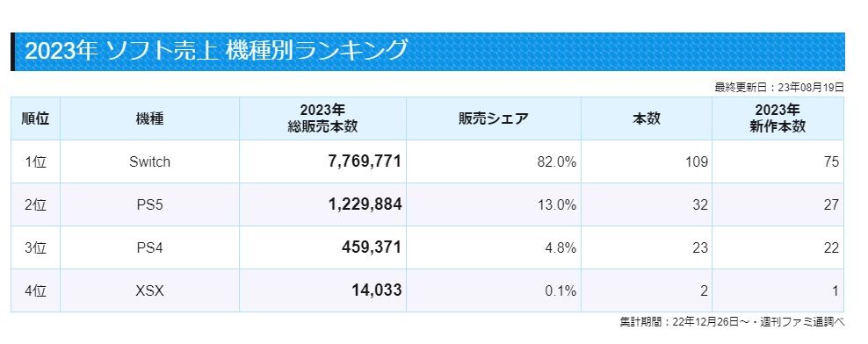Click the 最終更新日 date text
This screenshot has width=868, height=344.
[x=779, y=88]
